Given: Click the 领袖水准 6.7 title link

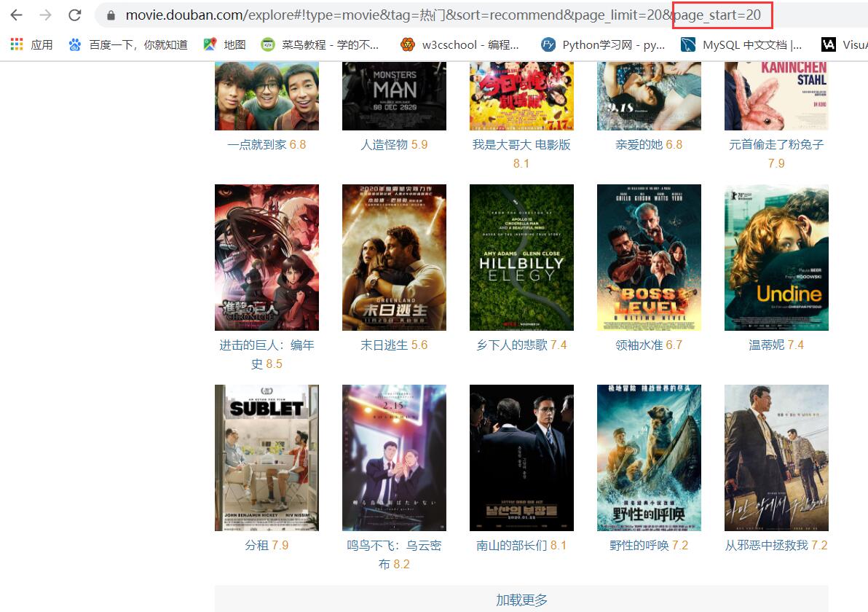Looking at the screenshot, I should pyautogui.click(x=649, y=345).
